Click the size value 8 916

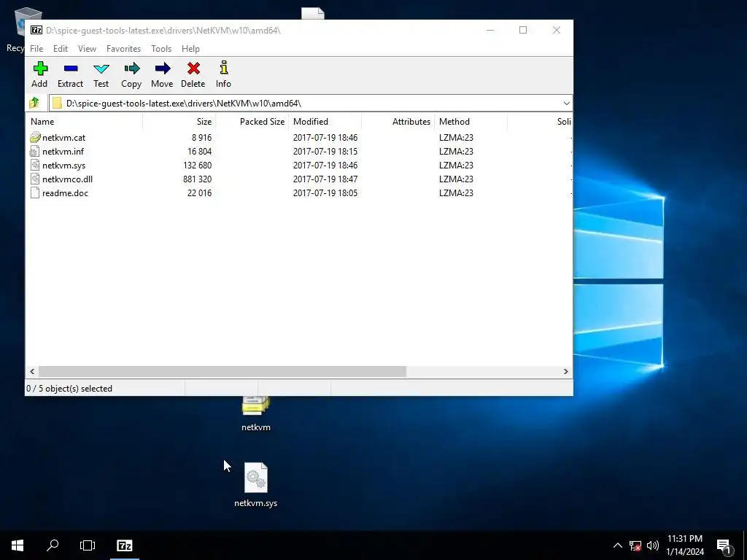(201, 138)
